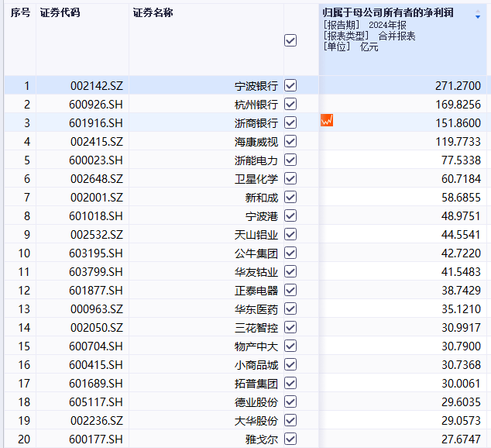The height and width of the screenshot is (448, 491).
Task: Click the orange chart icon in 浙商银行 row
Action: point(327,121)
